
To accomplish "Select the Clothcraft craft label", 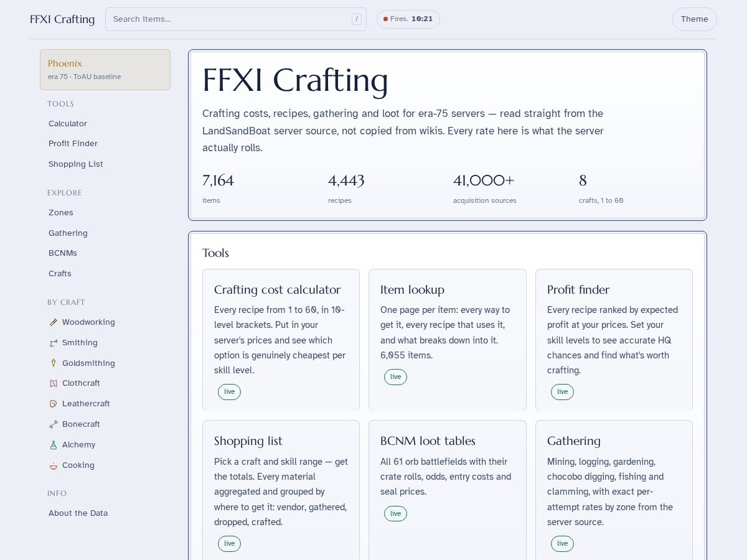I will 81,383.
